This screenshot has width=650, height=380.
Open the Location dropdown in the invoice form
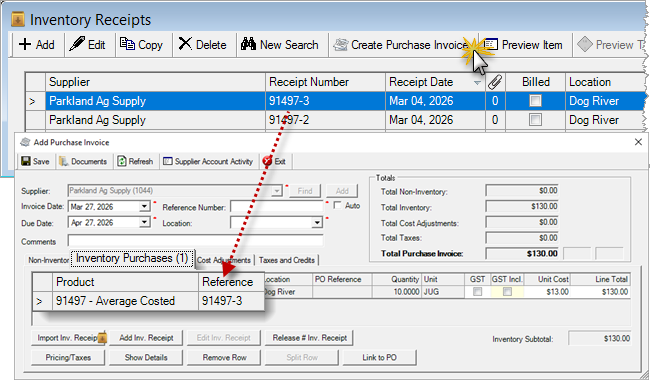(317, 223)
